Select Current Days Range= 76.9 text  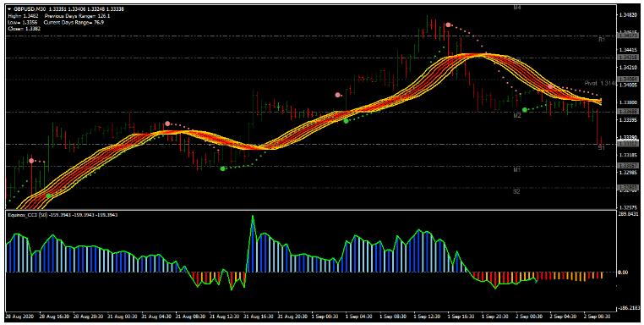pyautogui.click(x=74, y=22)
